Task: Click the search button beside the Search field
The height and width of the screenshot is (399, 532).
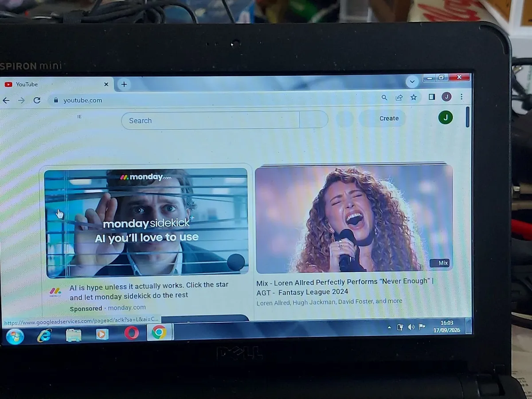Action: (314, 120)
